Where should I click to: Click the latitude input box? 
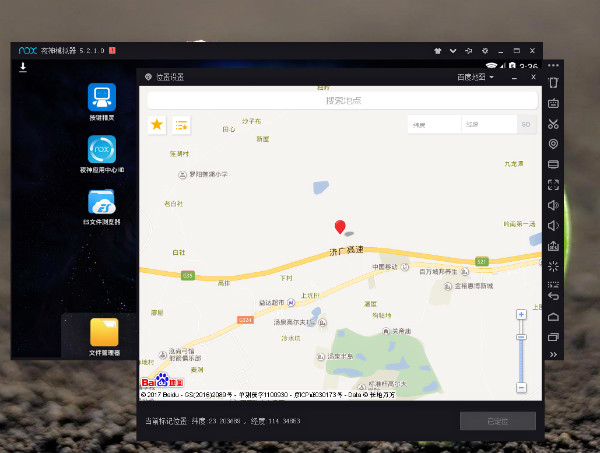click(x=433, y=125)
